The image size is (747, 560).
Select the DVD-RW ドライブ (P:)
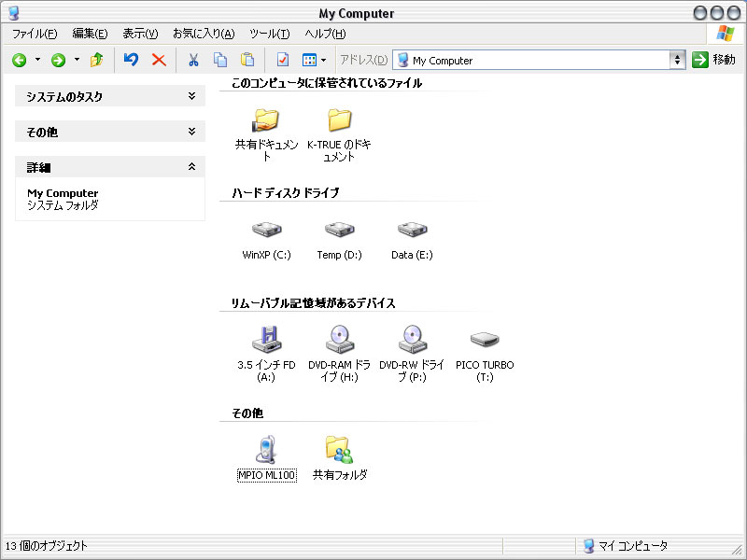point(412,354)
